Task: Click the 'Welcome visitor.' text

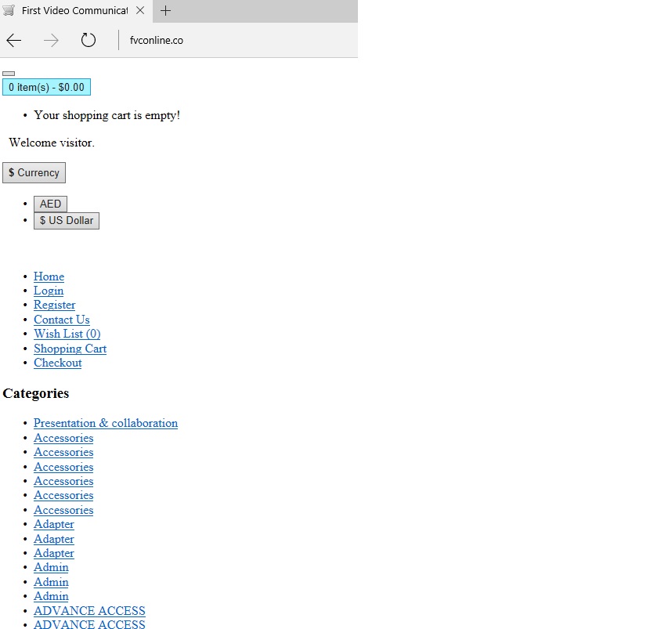Action: pos(52,143)
